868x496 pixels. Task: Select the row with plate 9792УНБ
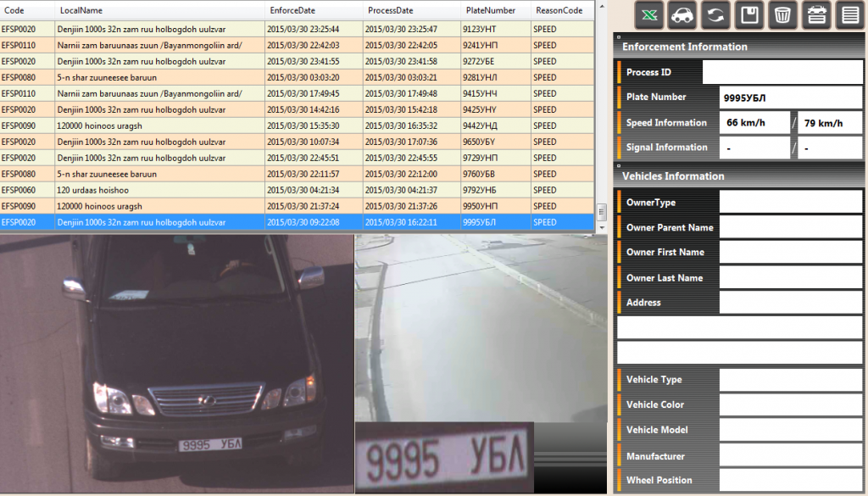click(x=297, y=190)
